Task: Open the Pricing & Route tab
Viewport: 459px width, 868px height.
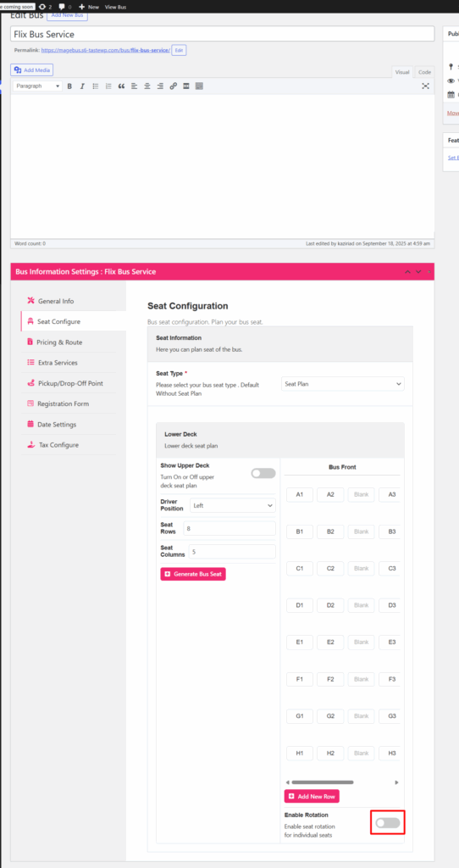Action: (59, 342)
